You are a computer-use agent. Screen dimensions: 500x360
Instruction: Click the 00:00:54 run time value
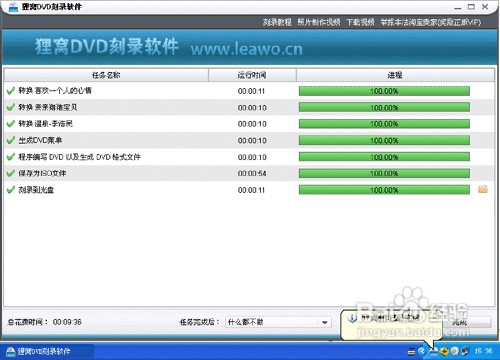pos(252,173)
